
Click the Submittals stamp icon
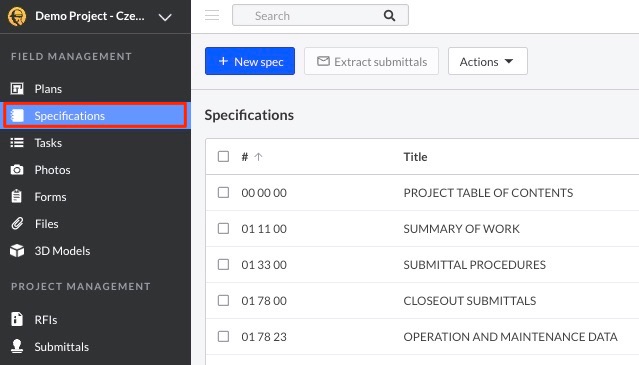17,346
